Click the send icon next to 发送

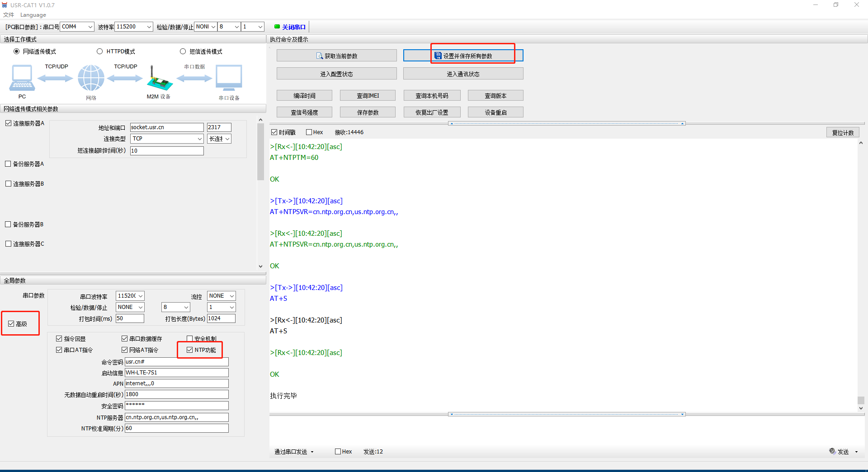(x=832, y=451)
